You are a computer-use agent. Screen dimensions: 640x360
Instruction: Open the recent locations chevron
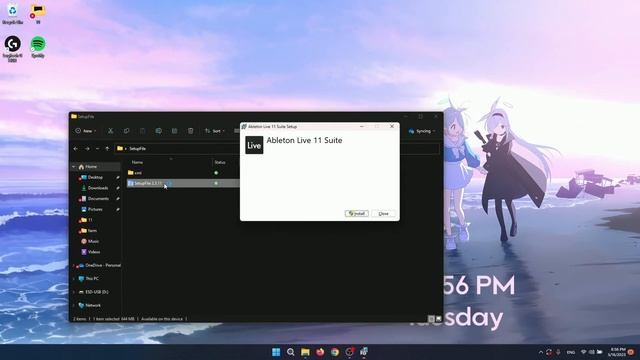[x=97, y=149]
